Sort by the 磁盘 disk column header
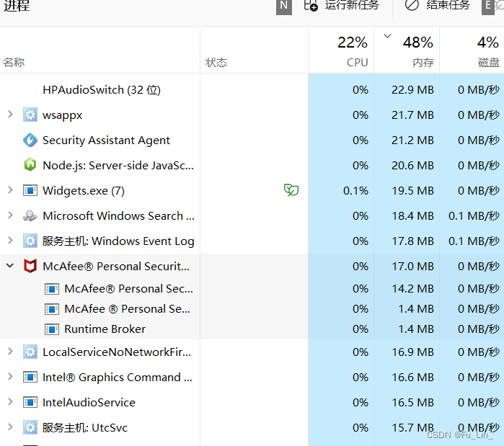The image size is (504, 446). click(472, 50)
